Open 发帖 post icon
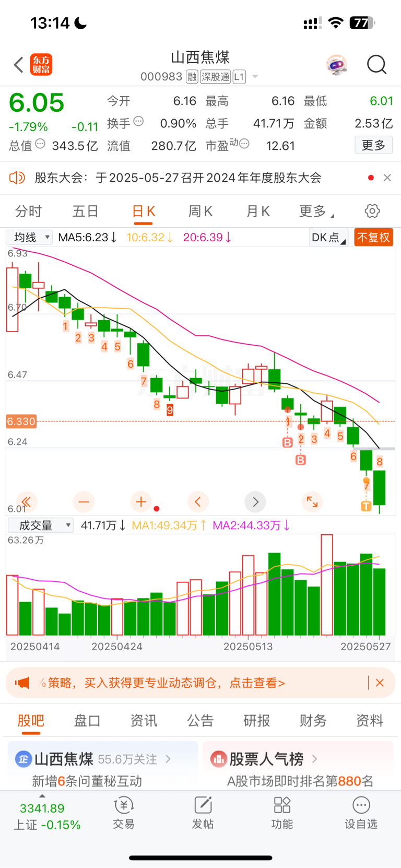Viewport: 401px width, 868px height. click(x=203, y=813)
